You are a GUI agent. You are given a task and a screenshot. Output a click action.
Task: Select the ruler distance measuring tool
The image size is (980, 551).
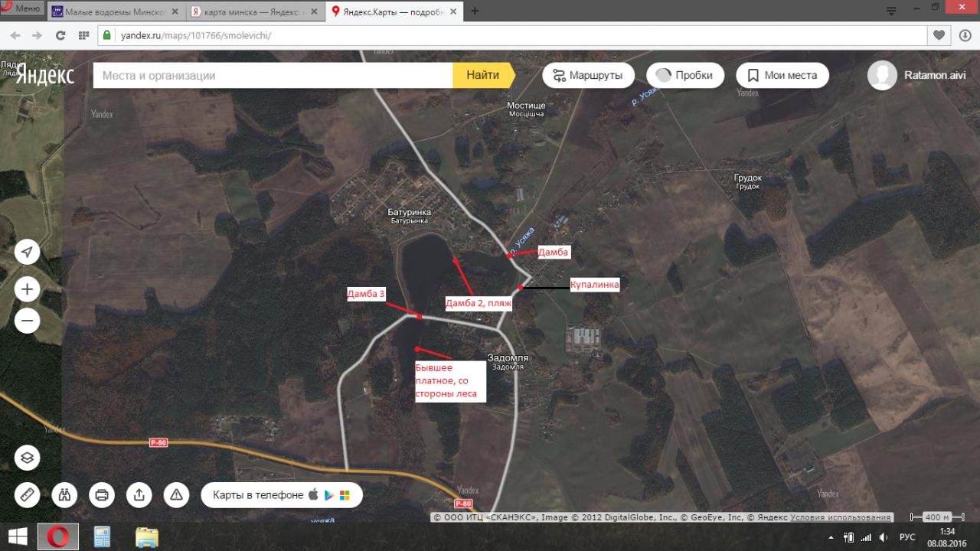[x=27, y=495]
